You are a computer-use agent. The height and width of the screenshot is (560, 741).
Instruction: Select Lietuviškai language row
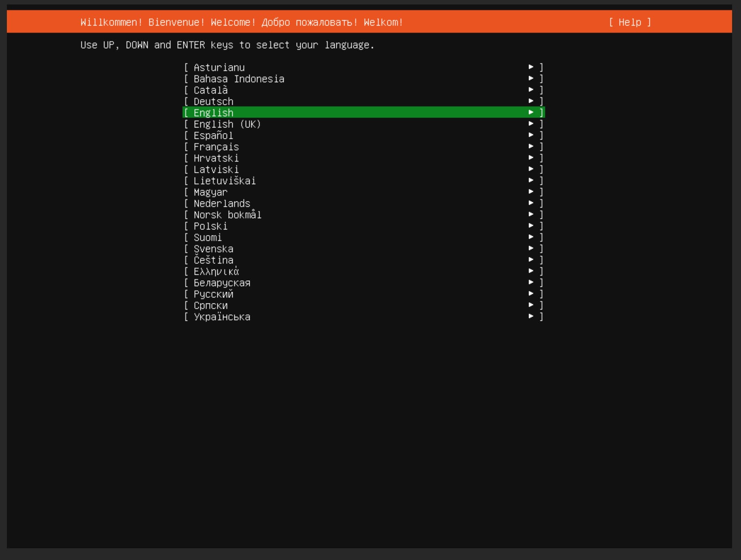coord(363,180)
